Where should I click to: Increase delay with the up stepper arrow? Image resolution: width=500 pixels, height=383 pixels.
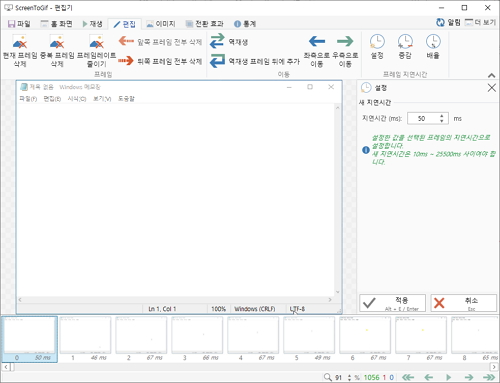coord(442,116)
